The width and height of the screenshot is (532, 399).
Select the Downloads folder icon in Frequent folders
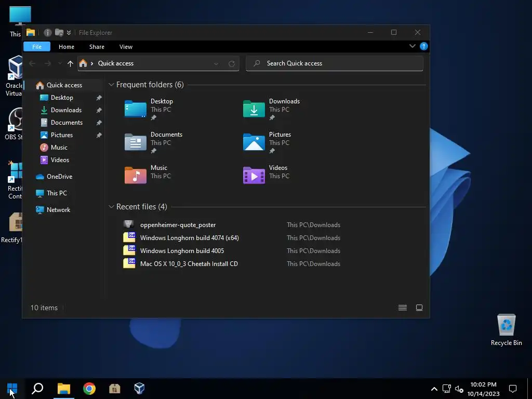pyautogui.click(x=254, y=109)
